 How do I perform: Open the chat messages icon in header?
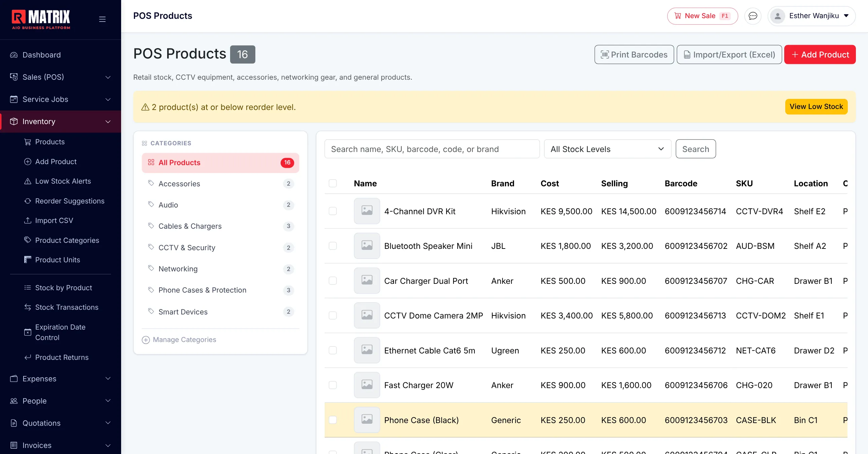[x=753, y=16]
